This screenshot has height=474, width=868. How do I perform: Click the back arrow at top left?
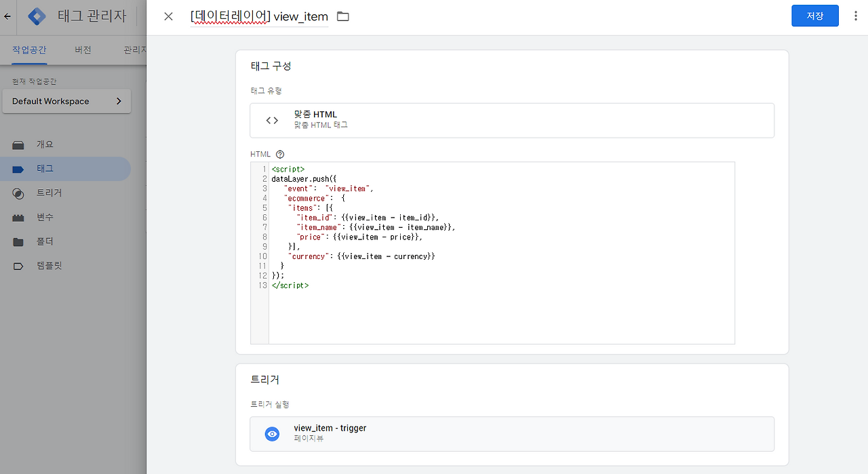7,15
